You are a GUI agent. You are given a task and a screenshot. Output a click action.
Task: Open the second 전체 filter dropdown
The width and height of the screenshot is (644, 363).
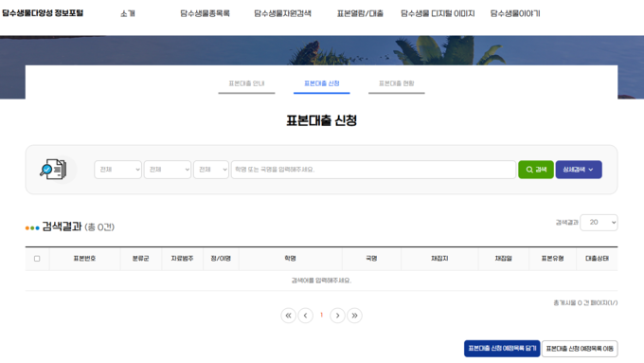(168, 170)
